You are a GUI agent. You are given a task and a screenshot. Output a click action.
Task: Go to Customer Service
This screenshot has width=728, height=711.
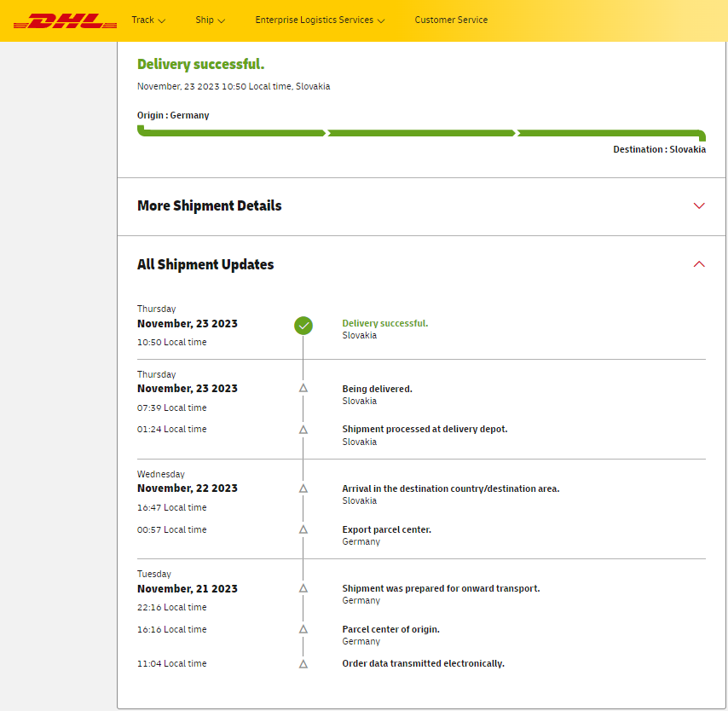451,20
